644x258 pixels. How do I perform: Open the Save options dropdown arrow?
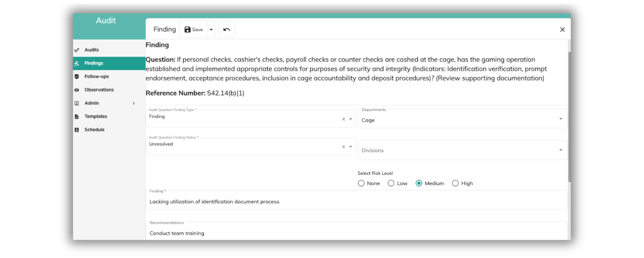point(211,30)
